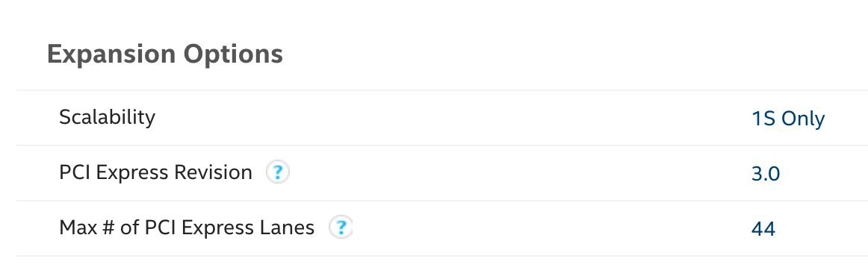Click the word Options in the heading
Screen dimensions: 868x279
(233, 54)
